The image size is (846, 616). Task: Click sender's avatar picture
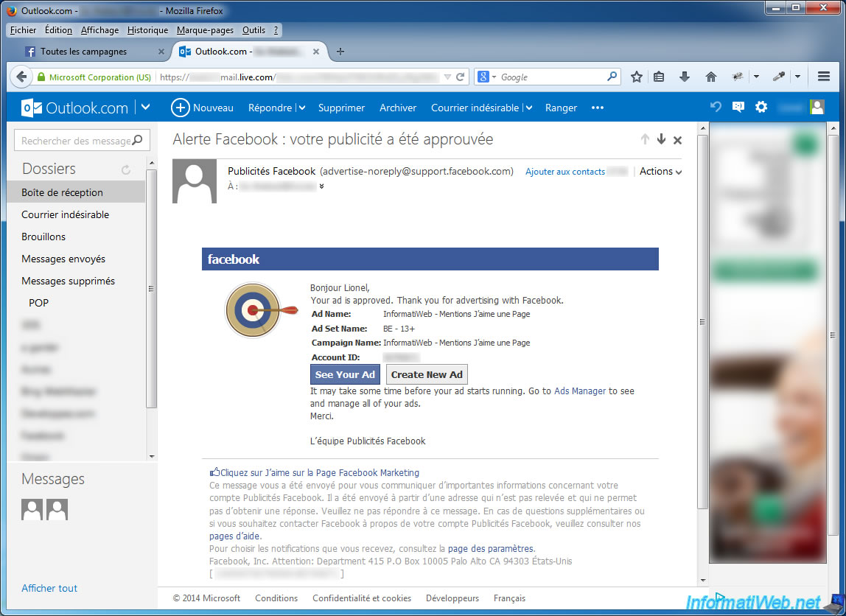coord(195,181)
